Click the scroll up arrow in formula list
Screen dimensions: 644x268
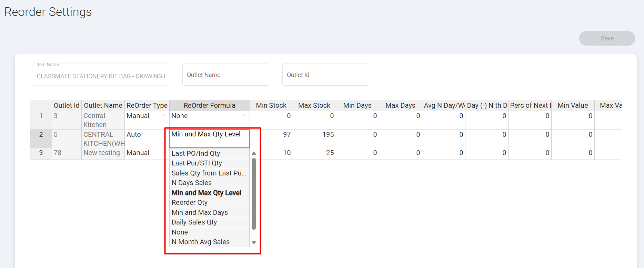pyautogui.click(x=254, y=153)
